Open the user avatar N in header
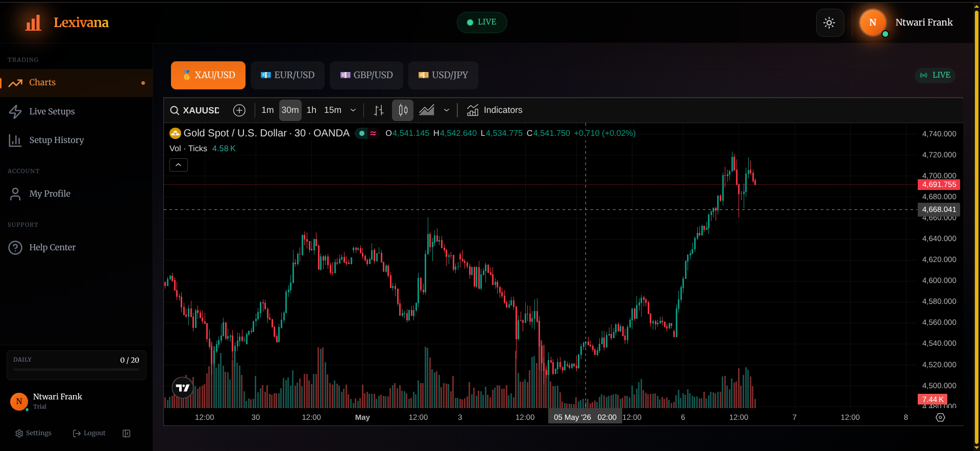This screenshot has width=980, height=451. coord(872,22)
